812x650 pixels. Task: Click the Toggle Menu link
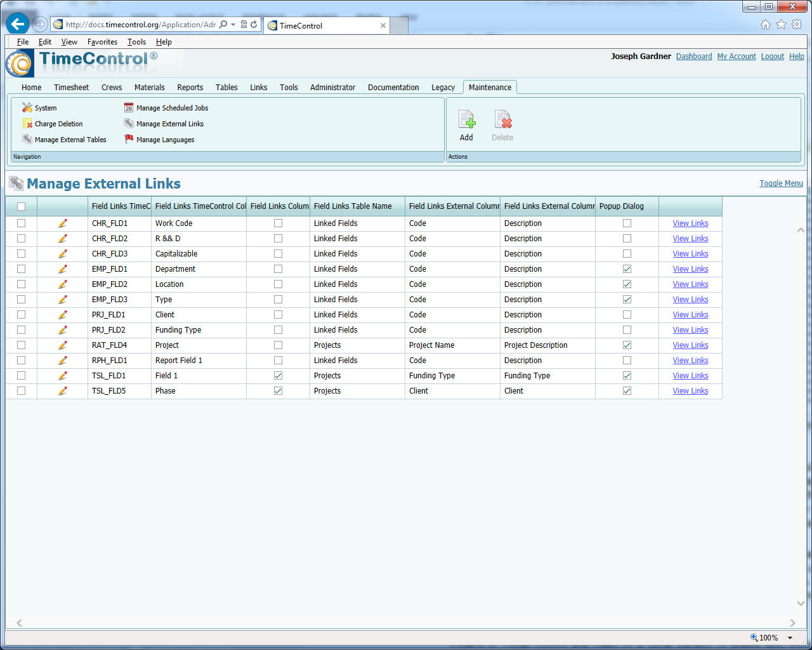[781, 183]
